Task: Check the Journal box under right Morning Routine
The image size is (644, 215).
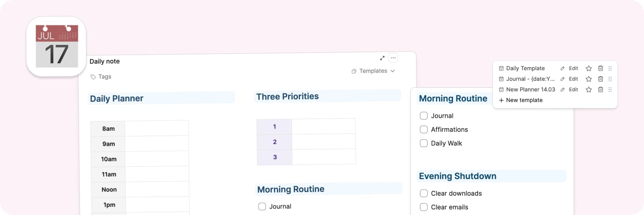Action: click(424, 116)
